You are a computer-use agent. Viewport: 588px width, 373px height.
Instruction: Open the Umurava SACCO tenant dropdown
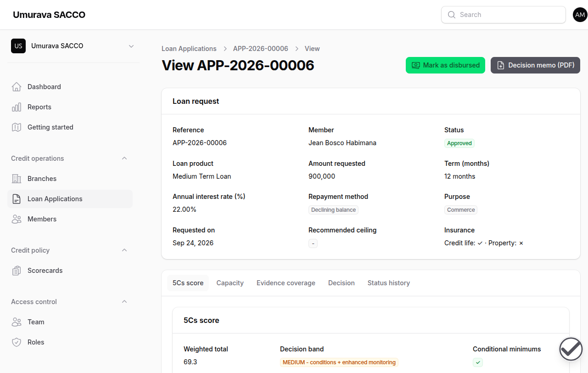[73, 46]
